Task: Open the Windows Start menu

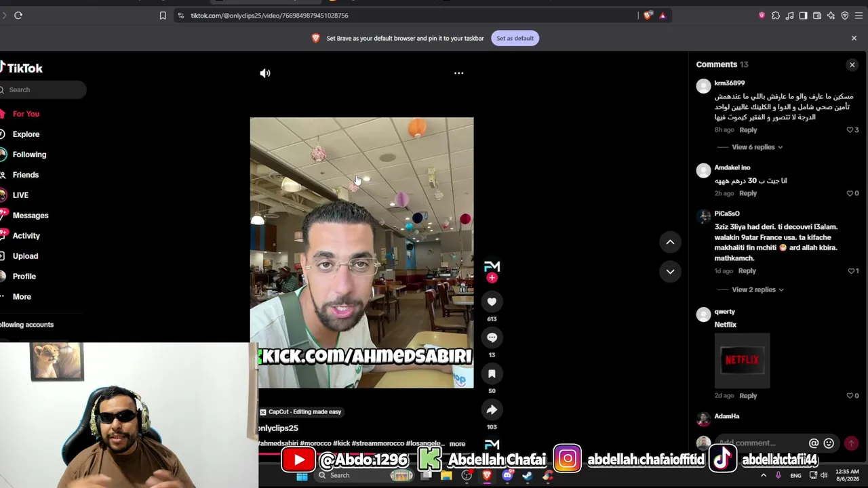Action: (x=302, y=476)
